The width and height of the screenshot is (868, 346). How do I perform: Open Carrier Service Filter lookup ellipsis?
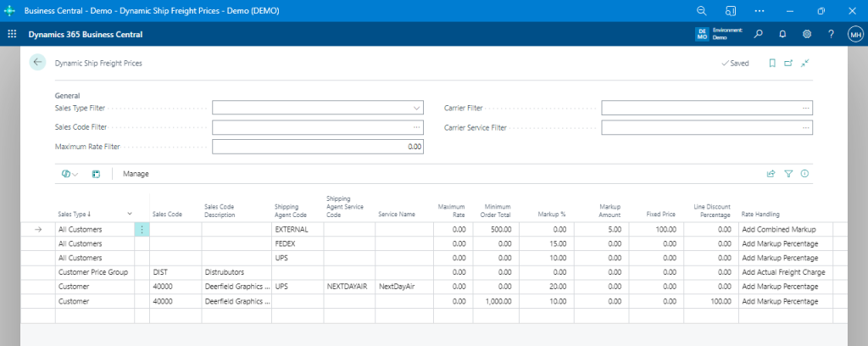pos(806,127)
